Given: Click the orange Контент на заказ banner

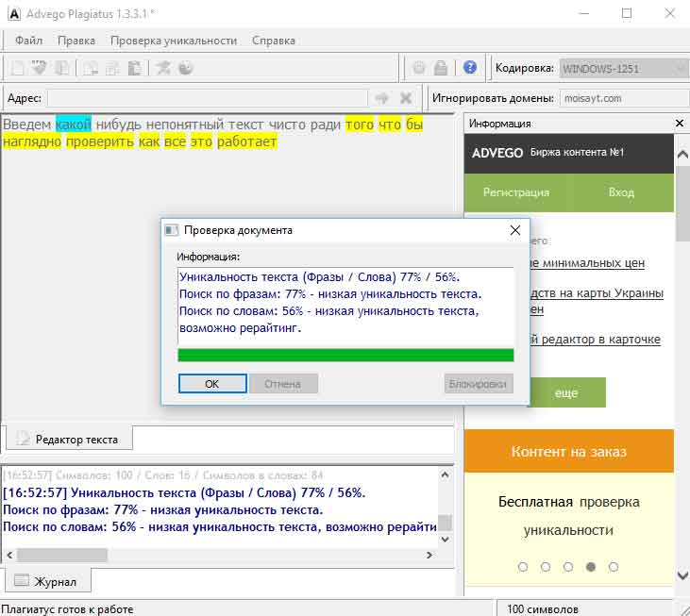Looking at the screenshot, I should pos(568,452).
